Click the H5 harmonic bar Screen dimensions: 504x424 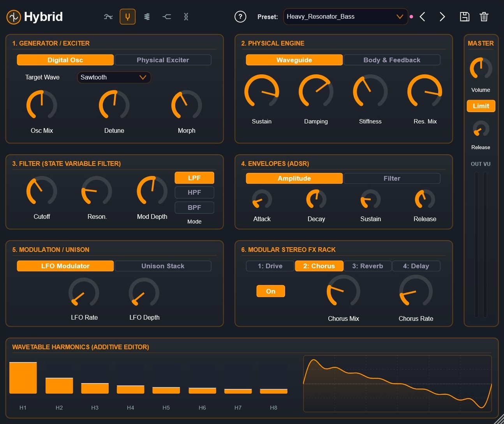166,390
